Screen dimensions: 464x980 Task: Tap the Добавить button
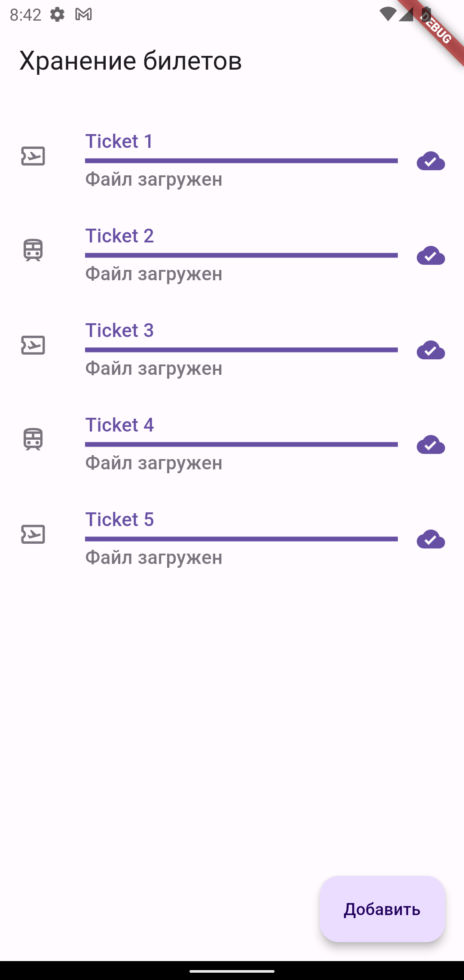[382, 909]
